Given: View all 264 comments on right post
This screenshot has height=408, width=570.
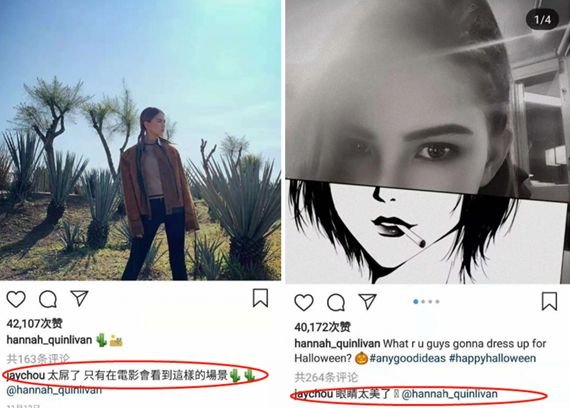Looking at the screenshot, I should click(x=326, y=377).
